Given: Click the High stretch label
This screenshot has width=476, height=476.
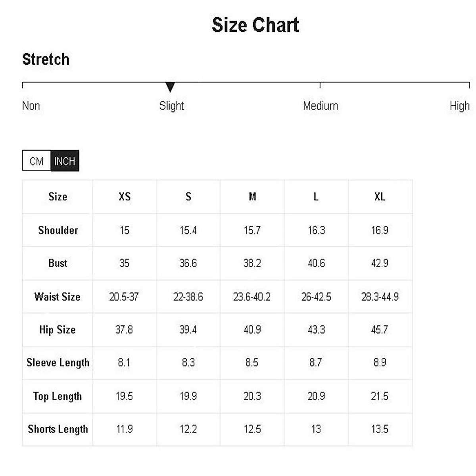Looking at the screenshot, I should tap(459, 106).
